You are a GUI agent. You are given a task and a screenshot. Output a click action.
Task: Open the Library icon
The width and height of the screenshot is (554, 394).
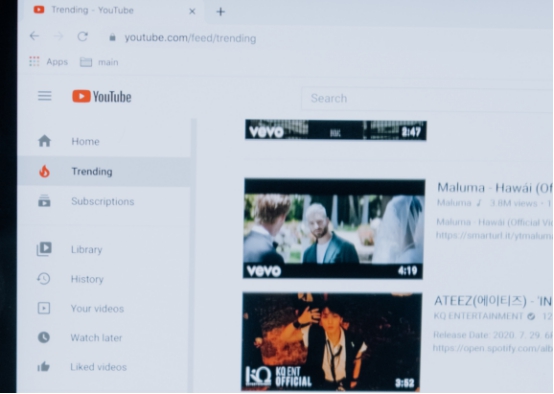click(x=44, y=249)
